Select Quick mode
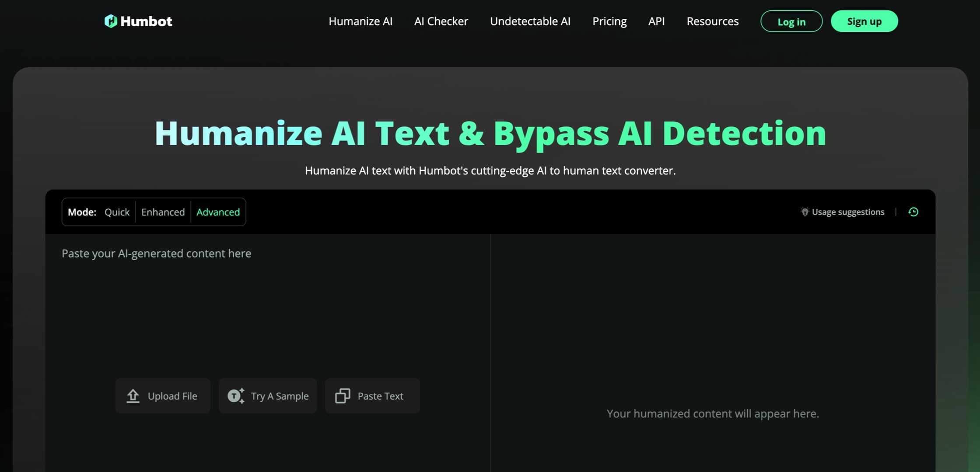Screen dimensions: 980x472 [x=117, y=212]
